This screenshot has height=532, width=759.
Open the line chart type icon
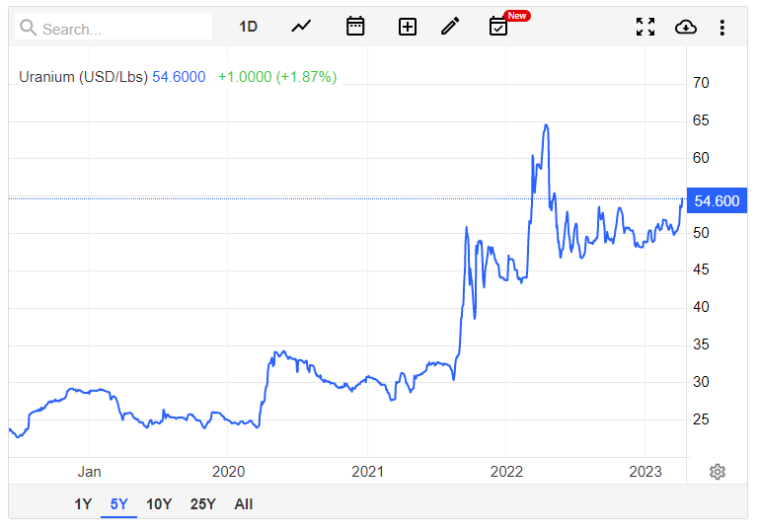click(x=301, y=26)
